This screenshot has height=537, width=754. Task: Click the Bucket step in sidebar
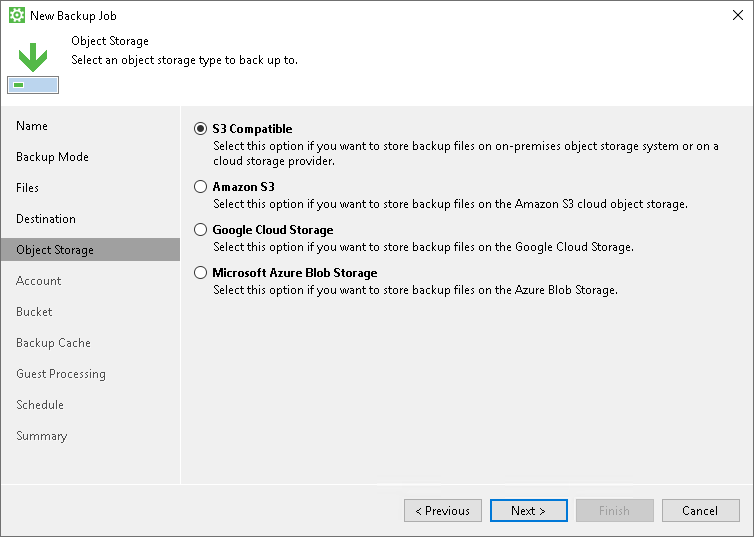point(34,312)
